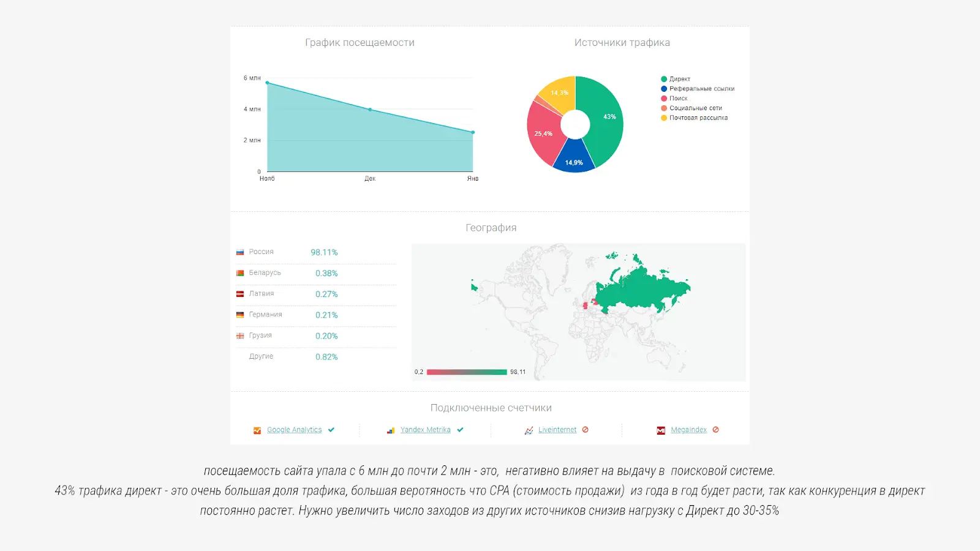Click the Почтовая рассылка legend label

pos(699,118)
